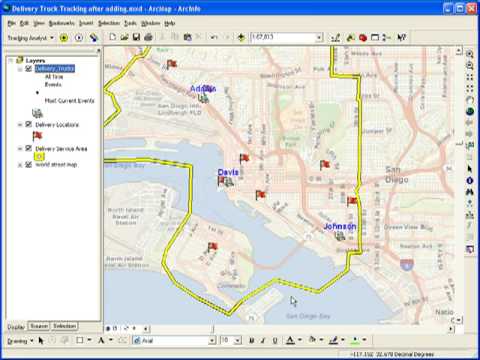Collapse the Delivery Locations layer node

(x=20, y=124)
